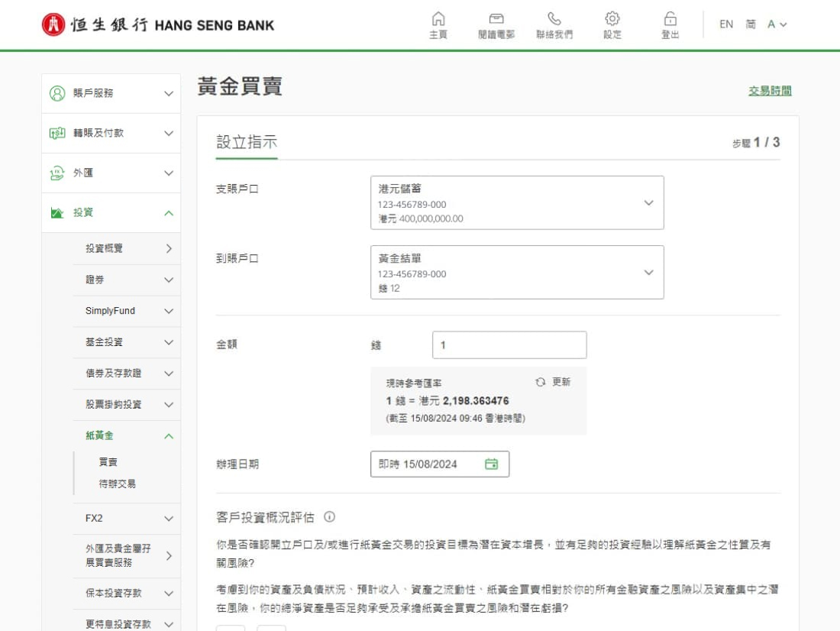Open the trading hours link
840x631 pixels.
[770, 91]
